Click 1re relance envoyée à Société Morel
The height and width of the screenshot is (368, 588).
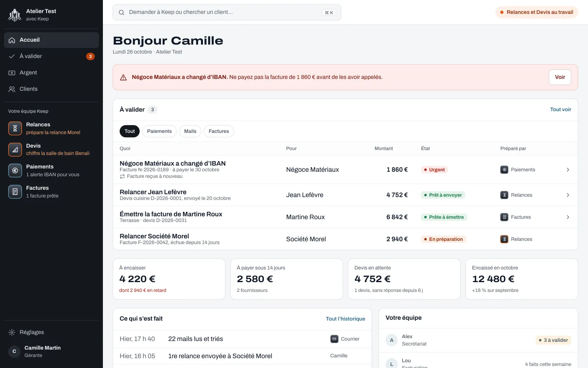tap(220, 356)
